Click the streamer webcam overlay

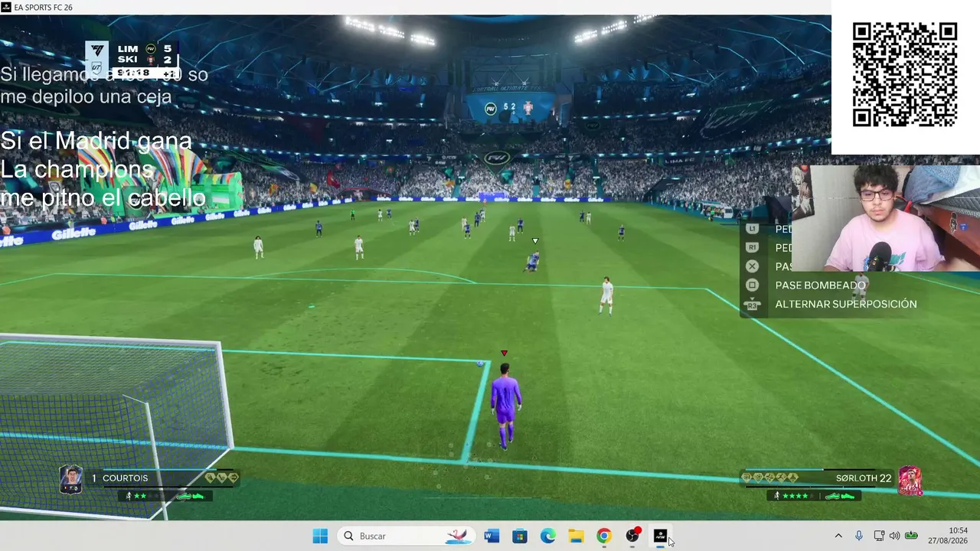(x=885, y=218)
